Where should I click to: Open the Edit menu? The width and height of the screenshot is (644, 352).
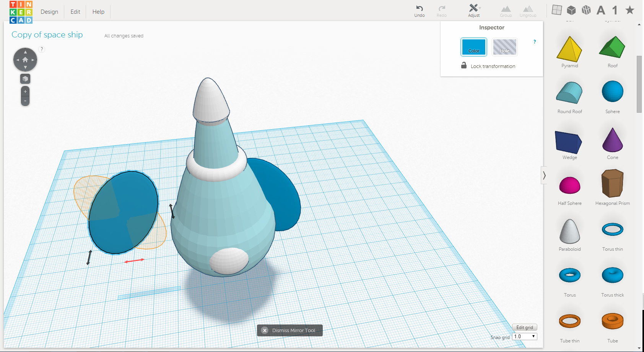point(75,12)
